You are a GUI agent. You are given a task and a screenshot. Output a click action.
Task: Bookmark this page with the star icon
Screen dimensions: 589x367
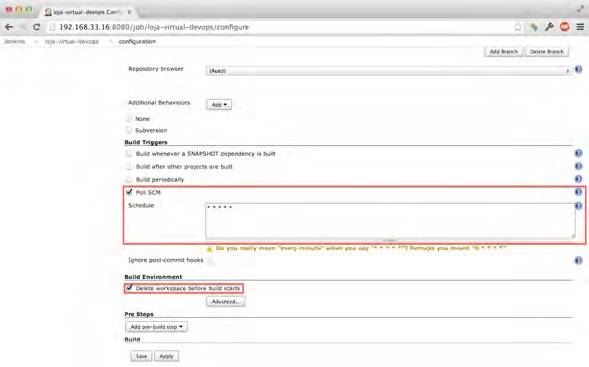coord(518,27)
